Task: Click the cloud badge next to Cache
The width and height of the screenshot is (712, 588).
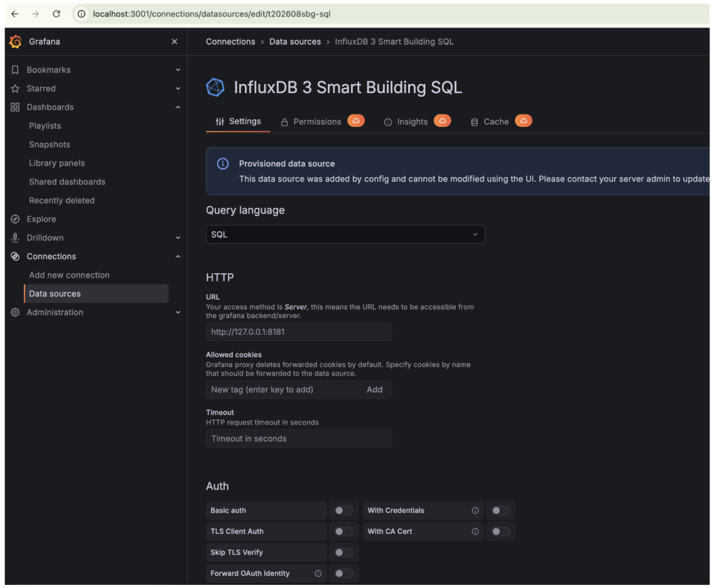Action: pyautogui.click(x=524, y=121)
